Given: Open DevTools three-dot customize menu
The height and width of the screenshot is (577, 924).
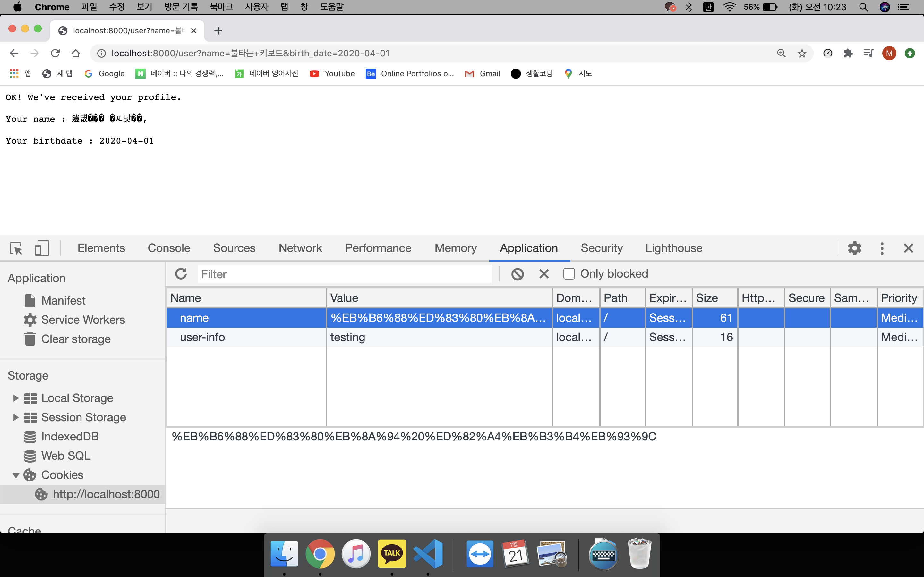Looking at the screenshot, I should (x=882, y=248).
